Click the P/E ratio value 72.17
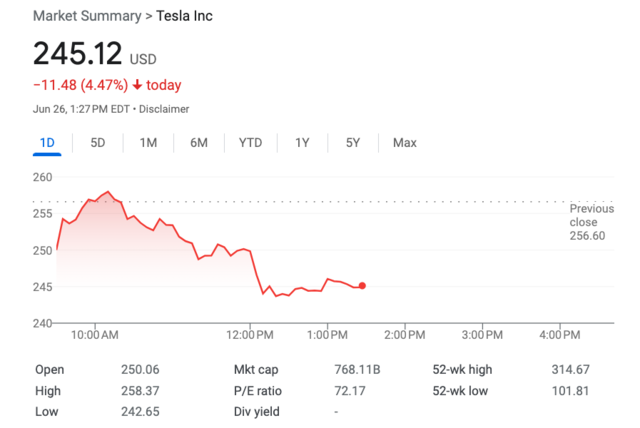Viewport: 640px width, 428px height. point(350,390)
